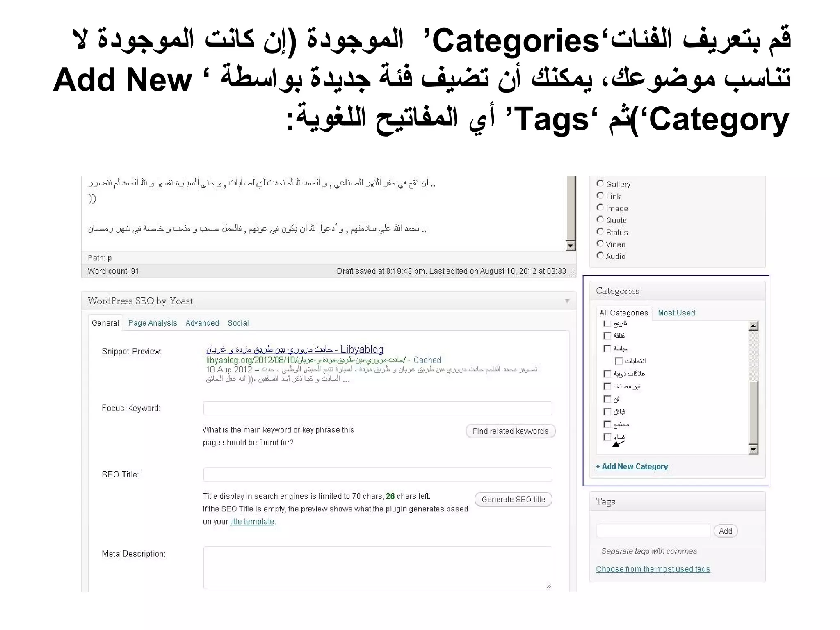Select the Video post format
This screenshot has height=630, width=840.
pos(600,243)
